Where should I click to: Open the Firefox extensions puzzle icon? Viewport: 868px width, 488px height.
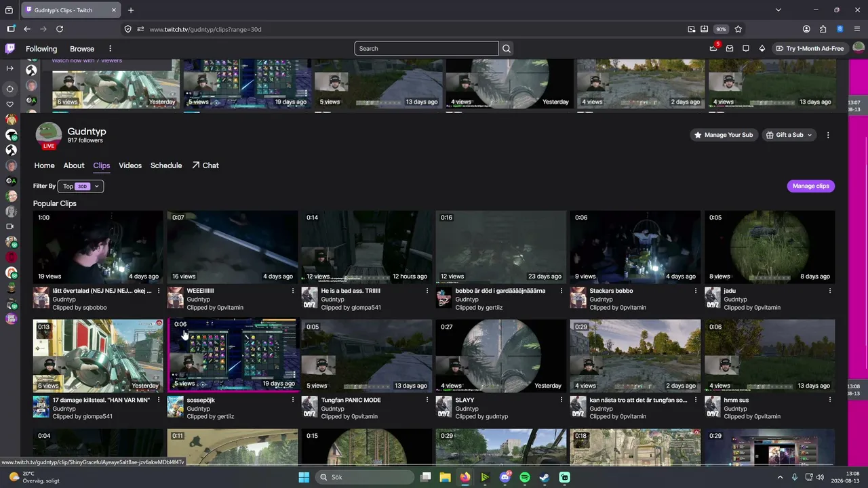823,29
